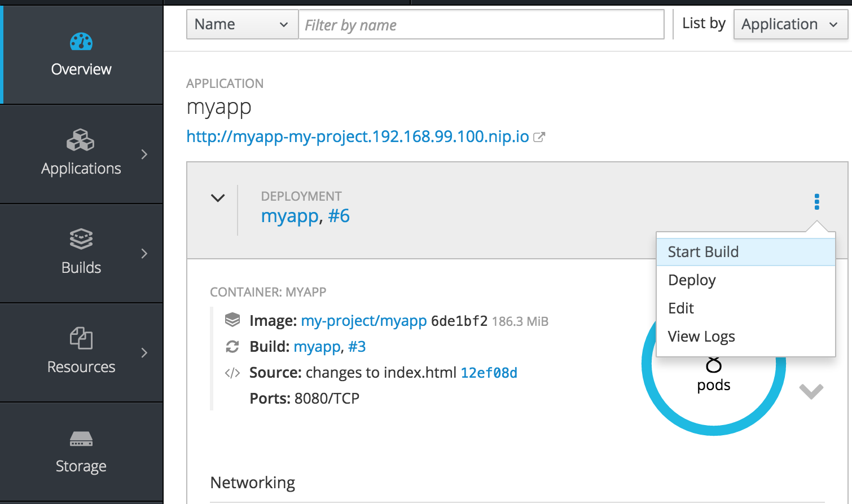The width and height of the screenshot is (852, 504).
Task: Open deployment #6 link
Action: (x=339, y=216)
